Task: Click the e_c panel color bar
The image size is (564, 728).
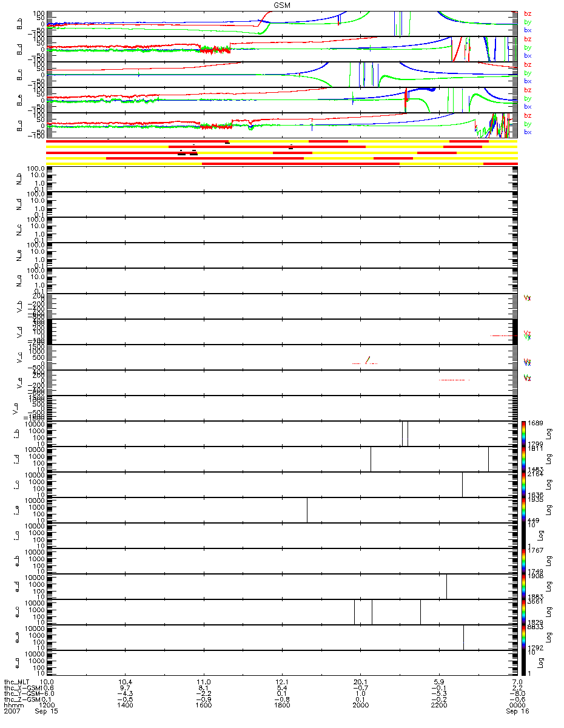Action: [x=523, y=612]
